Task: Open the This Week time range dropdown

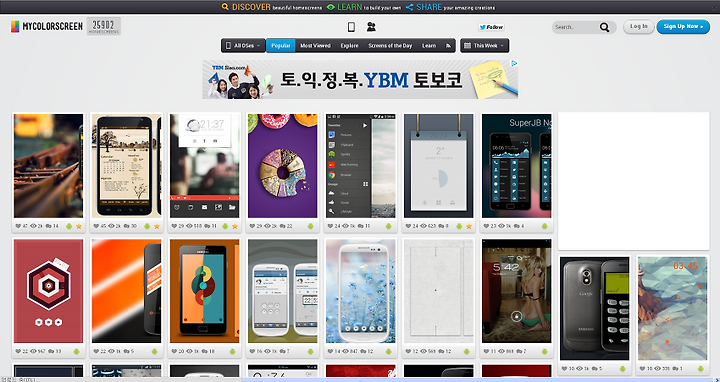Action: pos(484,46)
